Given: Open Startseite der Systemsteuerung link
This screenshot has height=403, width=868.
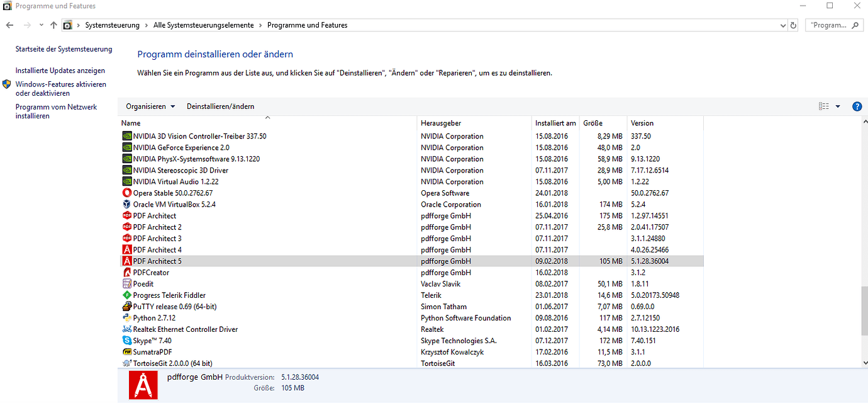Looking at the screenshot, I should 64,49.
